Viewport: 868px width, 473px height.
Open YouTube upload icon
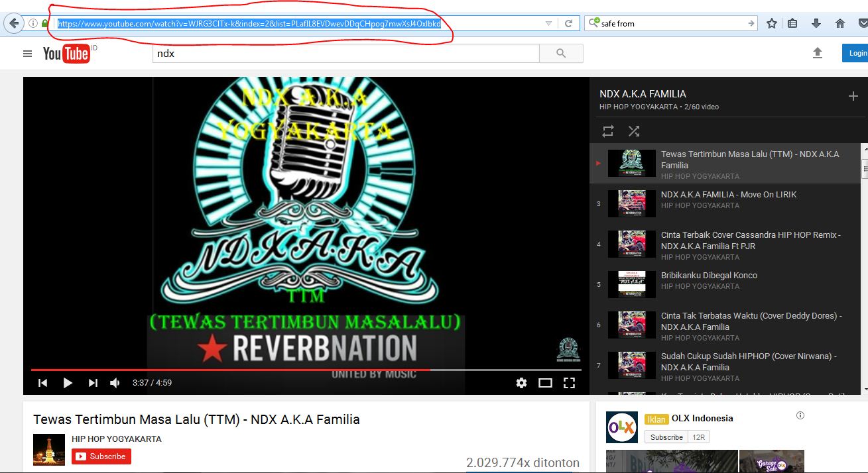tap(818, 53)
